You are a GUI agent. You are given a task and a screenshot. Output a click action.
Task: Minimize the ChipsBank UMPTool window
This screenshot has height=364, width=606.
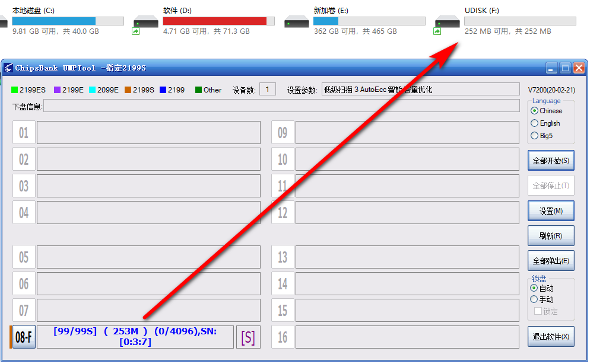point(551,68)
